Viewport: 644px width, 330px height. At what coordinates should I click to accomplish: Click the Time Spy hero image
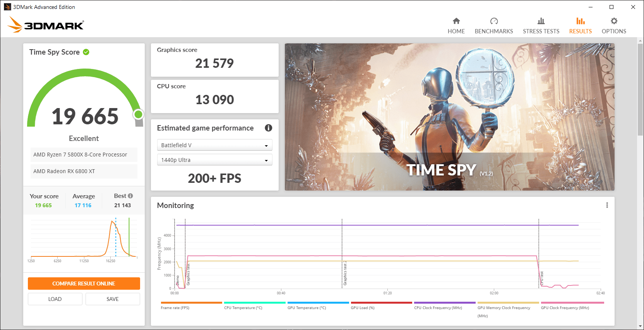point(449,117)
